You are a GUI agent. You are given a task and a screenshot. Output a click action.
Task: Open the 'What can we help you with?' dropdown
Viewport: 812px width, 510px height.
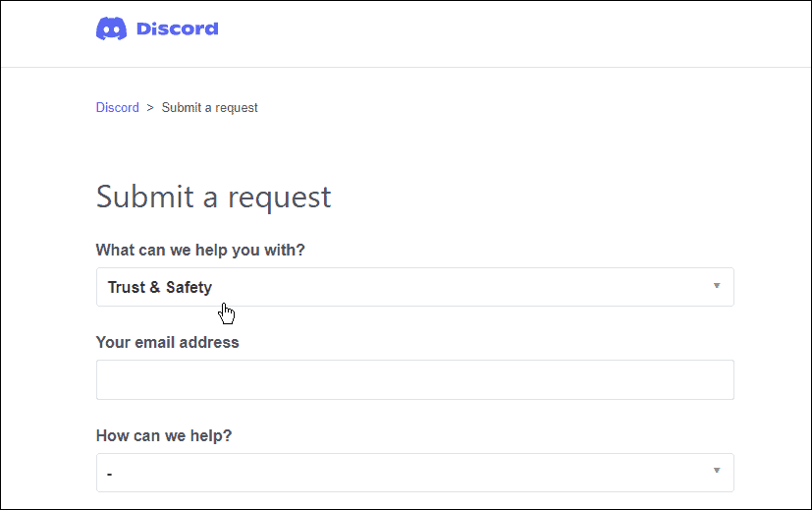(414, 287)
